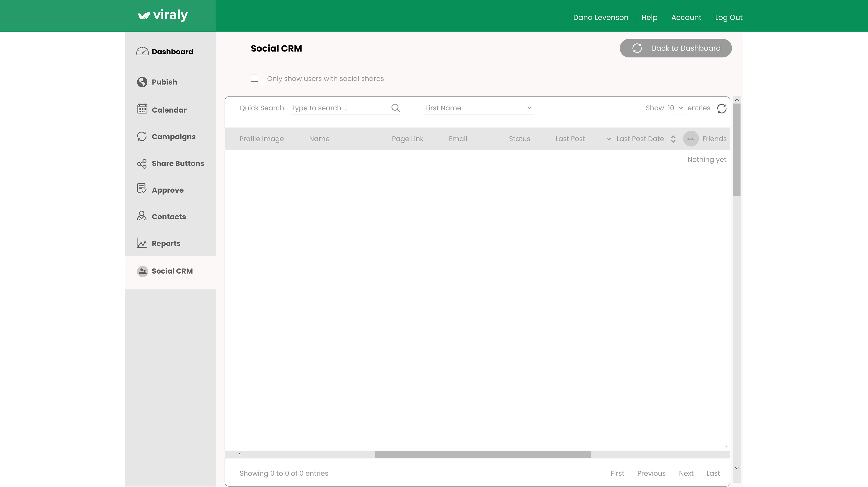This screenshot has width=868, height=487.
Task: Click the Contacts person icon
Action: coord(142,216)
